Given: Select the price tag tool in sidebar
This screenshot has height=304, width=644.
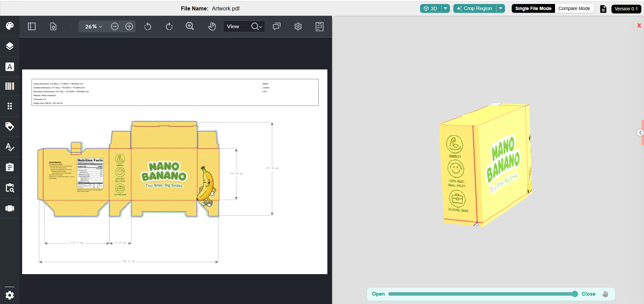Looking at the screenshot, I should 10,126.
